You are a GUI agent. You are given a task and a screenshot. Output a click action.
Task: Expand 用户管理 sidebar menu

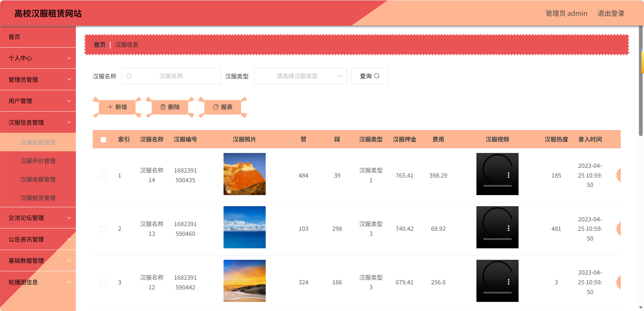(x=38, y=101)
